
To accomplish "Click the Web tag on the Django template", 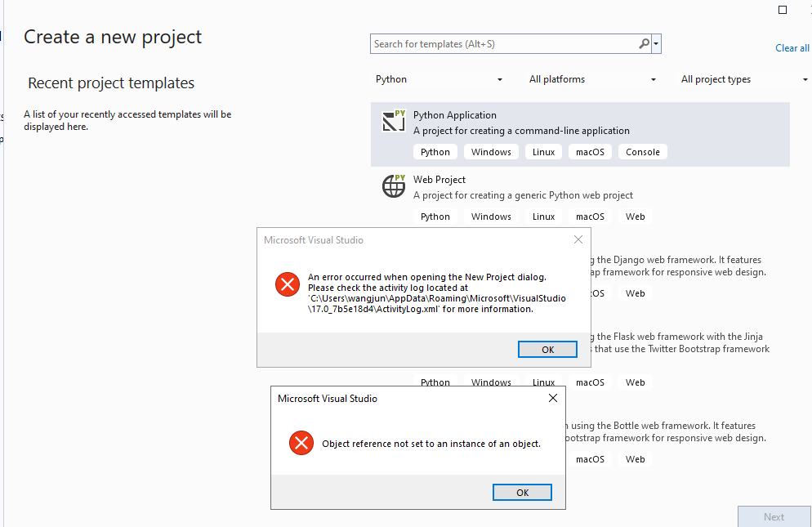I will click(635, 293).
